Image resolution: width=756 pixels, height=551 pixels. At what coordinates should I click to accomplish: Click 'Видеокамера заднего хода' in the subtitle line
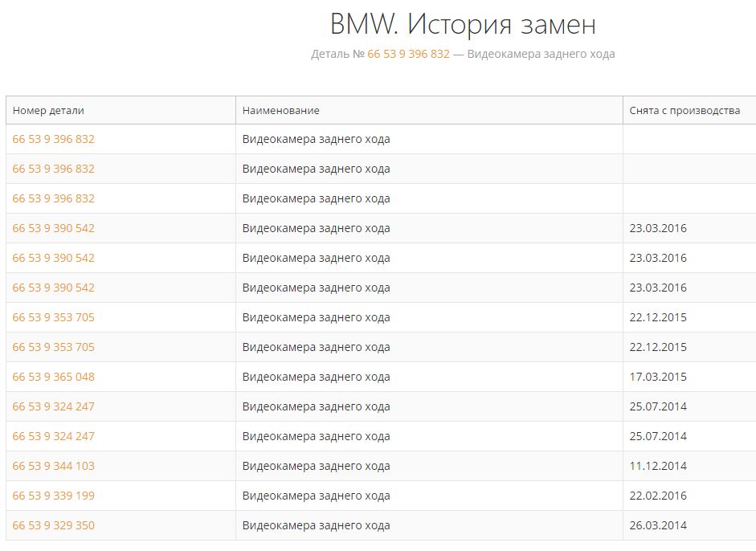[x=541, y=54]
